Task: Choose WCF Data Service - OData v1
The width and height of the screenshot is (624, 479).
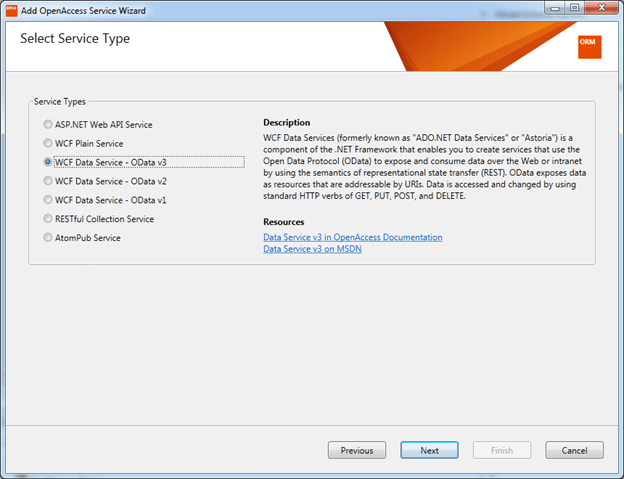Action: (48, 200)
